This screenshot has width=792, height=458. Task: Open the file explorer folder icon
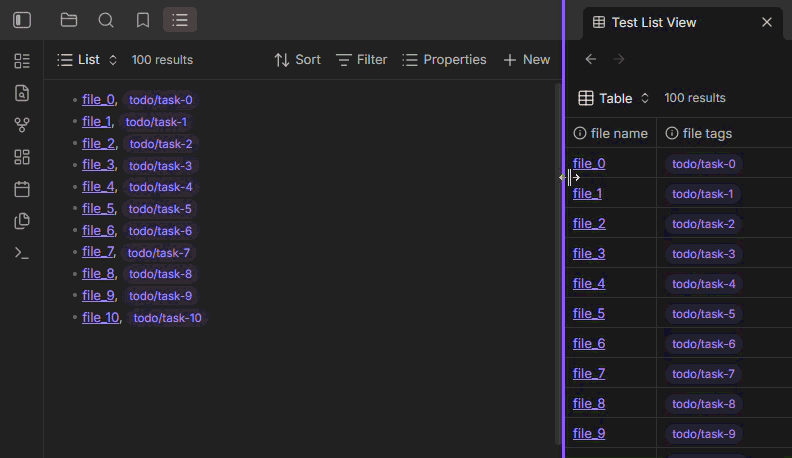69,20
